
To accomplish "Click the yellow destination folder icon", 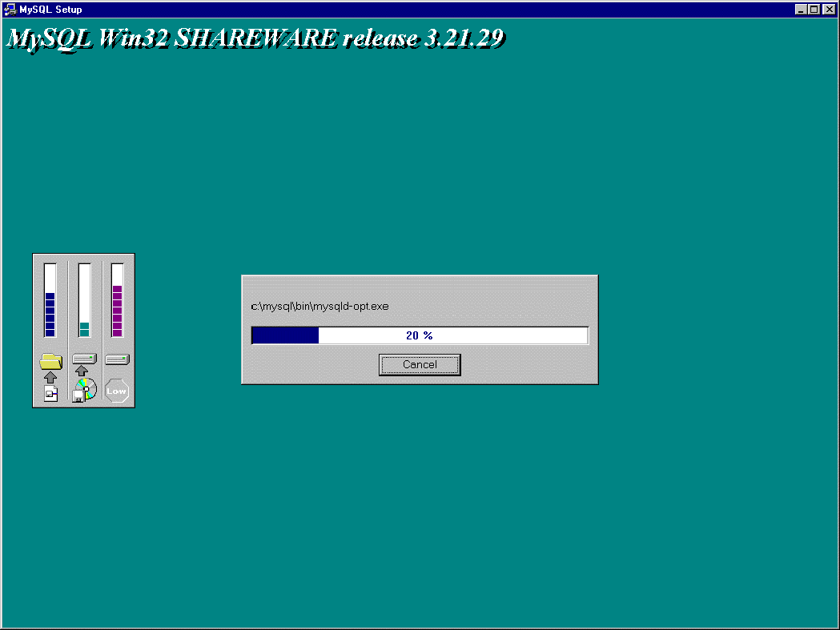I will click(51, 362).
